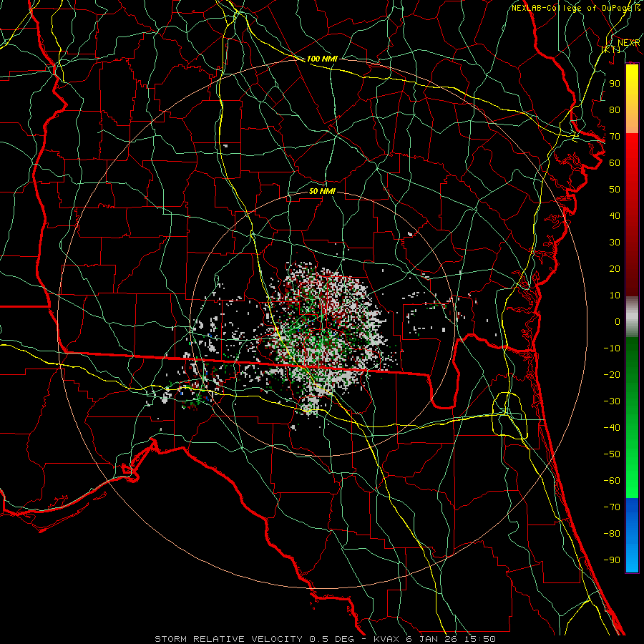
Task: Click the 50 NMI range ring label
Action: [322, 191]
